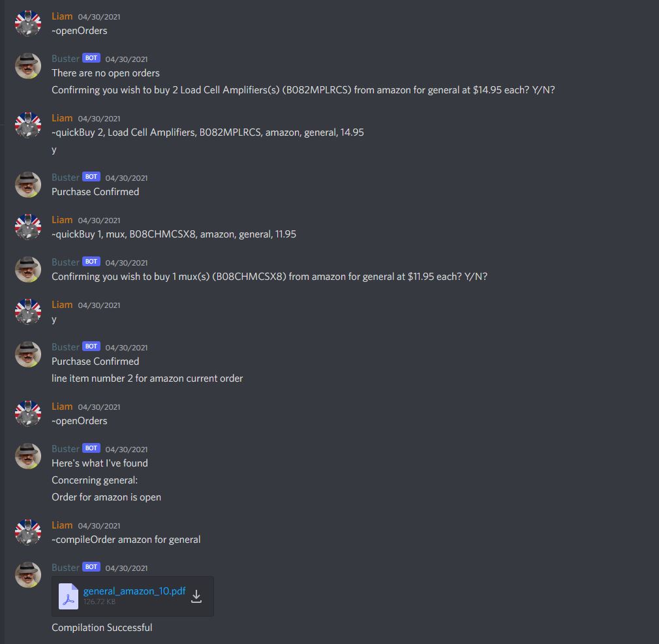This screenshot has height=644, width=659.
Task: Open the general_amazon_10.pdf link
Action: [134, 591]
